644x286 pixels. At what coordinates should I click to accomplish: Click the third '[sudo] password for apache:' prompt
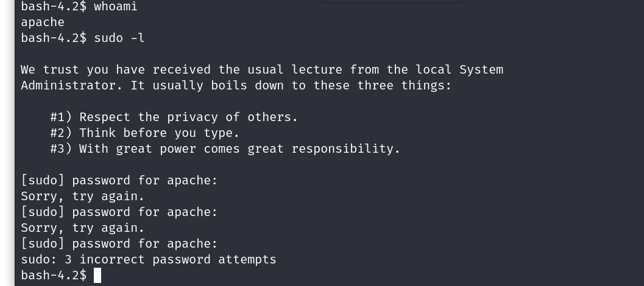119,244
